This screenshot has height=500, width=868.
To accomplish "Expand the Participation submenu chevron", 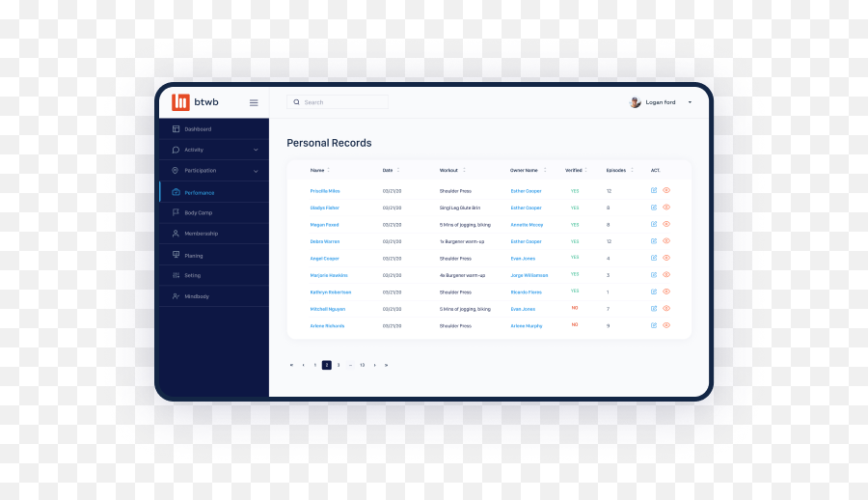I will point(256,171).
